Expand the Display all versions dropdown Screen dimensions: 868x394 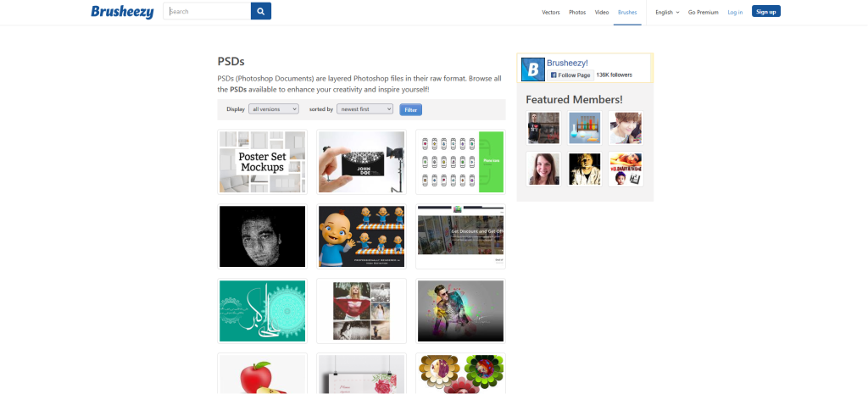click(x=274, y=109)
